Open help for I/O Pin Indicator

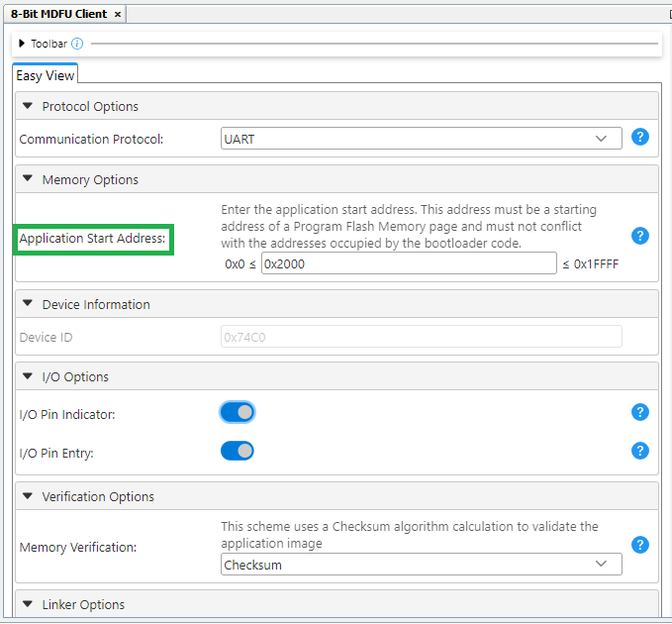640,412
